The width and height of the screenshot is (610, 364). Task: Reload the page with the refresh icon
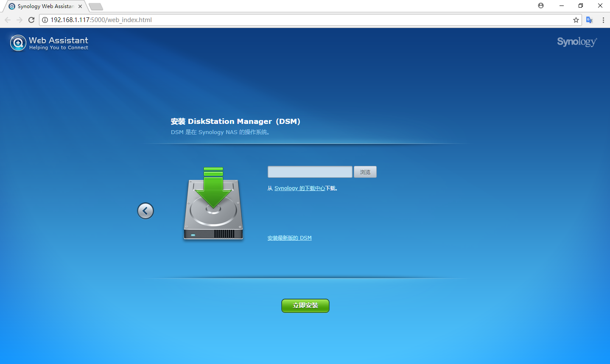click(31, 20)
